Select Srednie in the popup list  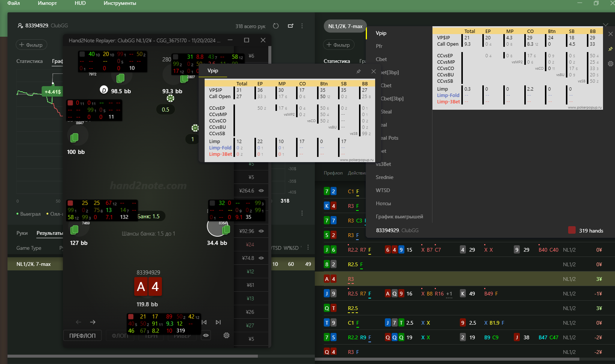385,177
